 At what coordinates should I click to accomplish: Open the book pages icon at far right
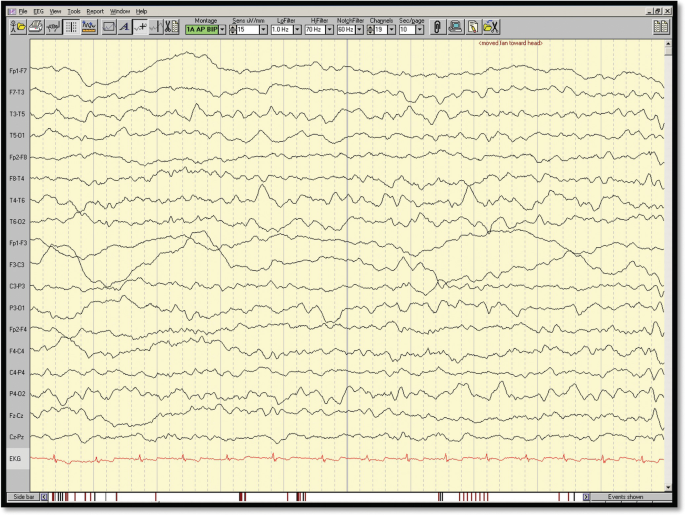coord(661,27)
